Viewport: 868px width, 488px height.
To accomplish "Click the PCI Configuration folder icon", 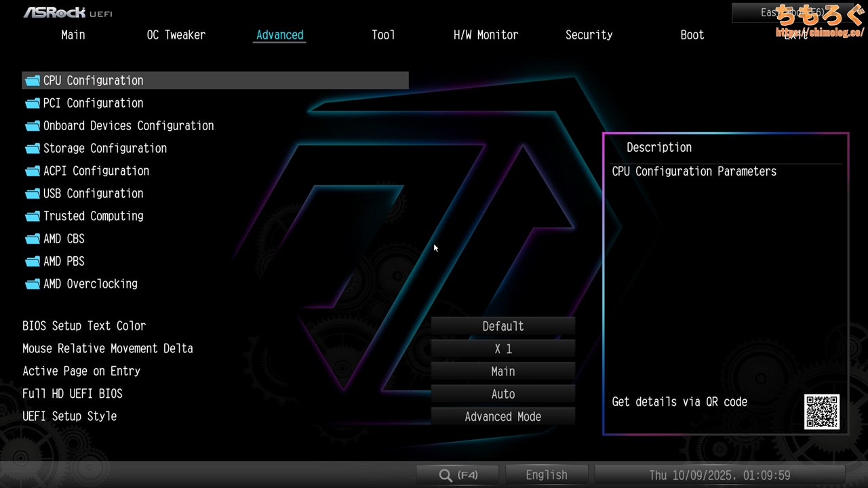I will coord(33,103).
